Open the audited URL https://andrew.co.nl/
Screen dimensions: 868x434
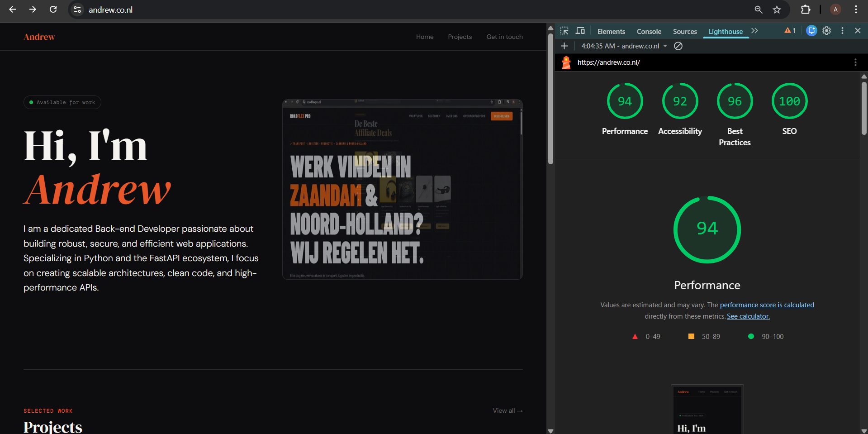(x=608, y=62)
